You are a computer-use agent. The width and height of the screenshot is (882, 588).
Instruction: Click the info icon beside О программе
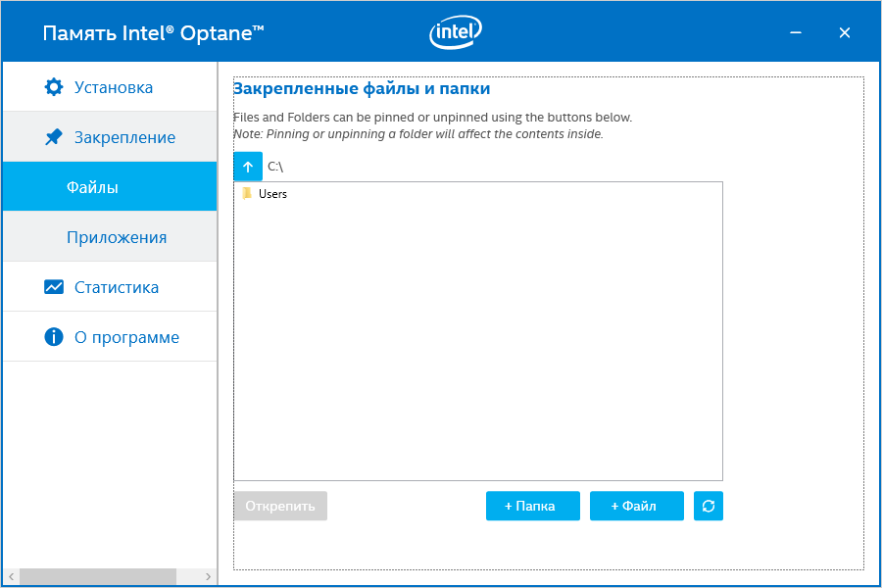pyautogui.click(x=54, y=337)
